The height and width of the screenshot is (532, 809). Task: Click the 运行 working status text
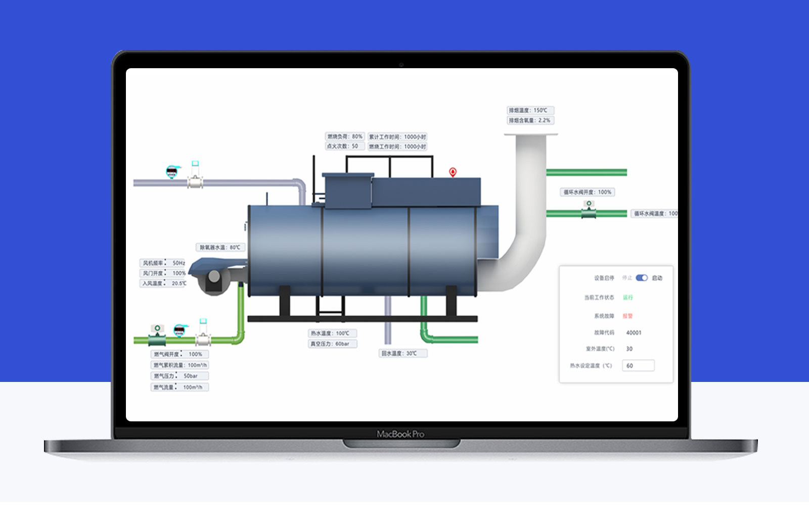(627, 298)
